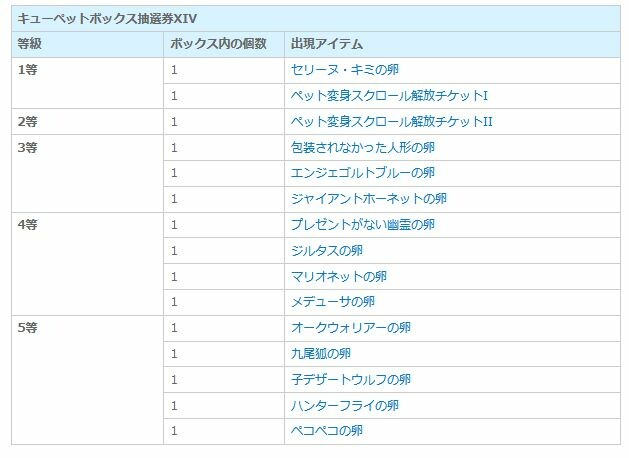Click ハンターフライの卵 link
Image resolution: width=629 pixels, height=458 pixels.
coord(344,405)
